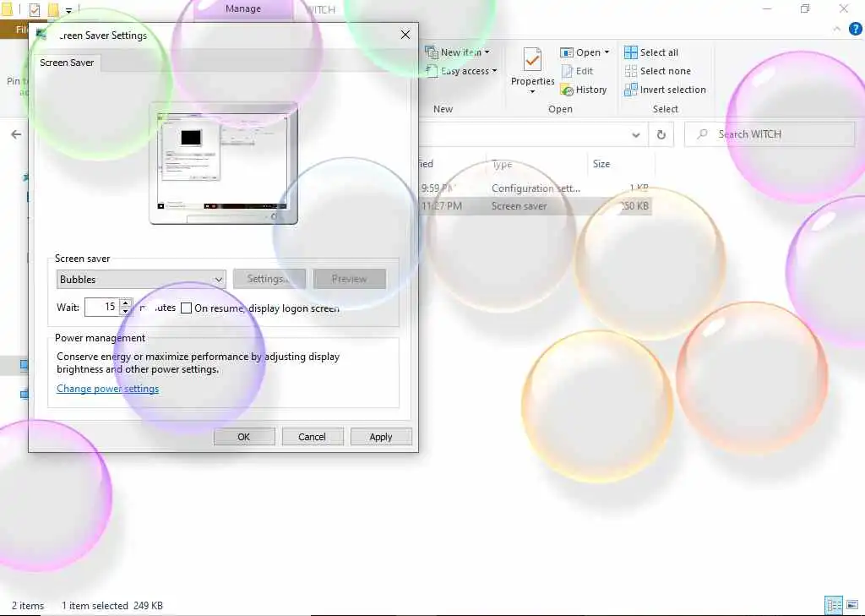Select the Configuration settings file row
The height and width of the screenshot is (616, 865).
535,188
